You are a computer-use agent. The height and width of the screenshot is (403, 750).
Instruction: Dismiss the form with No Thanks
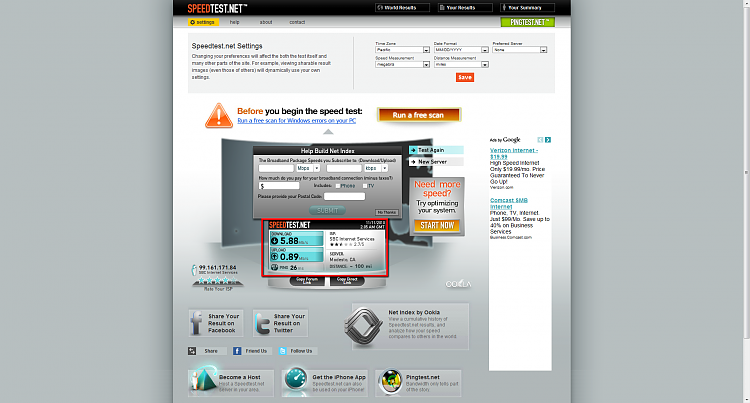coord(386,212)
